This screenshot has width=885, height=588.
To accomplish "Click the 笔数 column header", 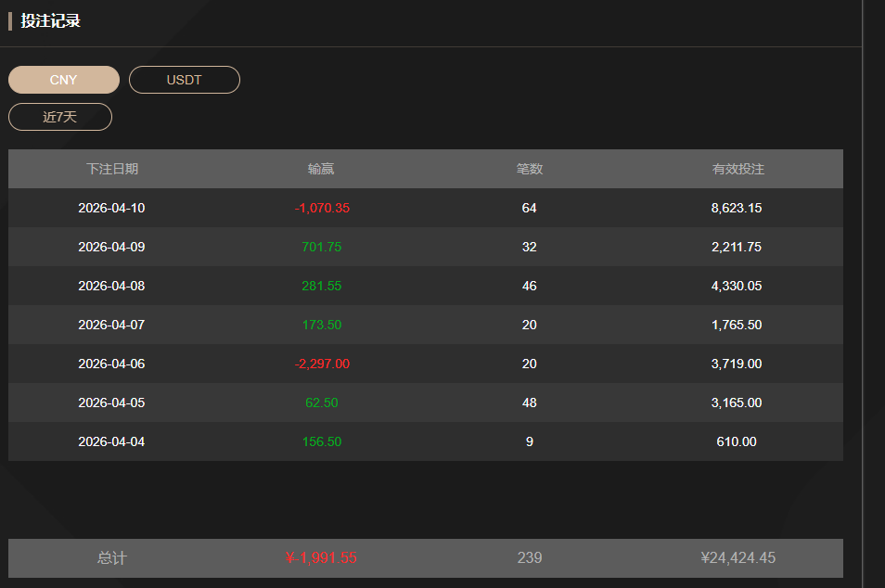I will (530, 169).
